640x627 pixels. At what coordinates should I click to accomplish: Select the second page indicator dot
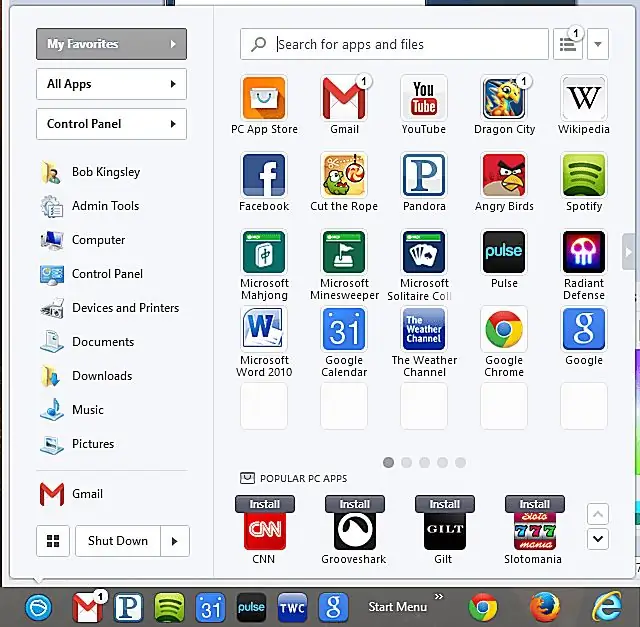407,462
